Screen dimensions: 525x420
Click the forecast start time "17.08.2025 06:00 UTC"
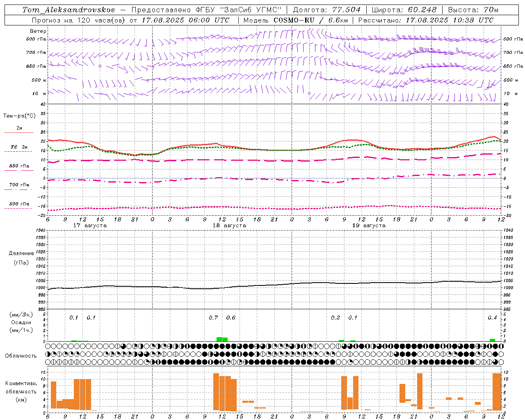[x=185, y=20]
